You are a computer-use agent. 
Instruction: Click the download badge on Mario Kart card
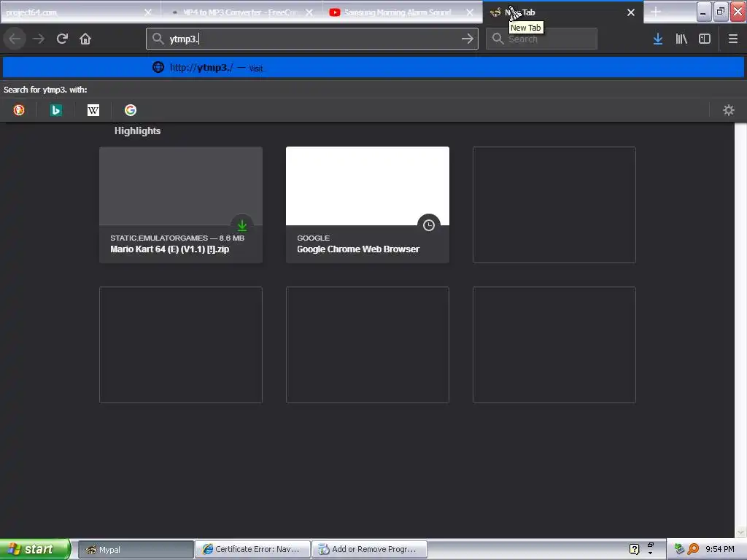[x=242, y=225]
